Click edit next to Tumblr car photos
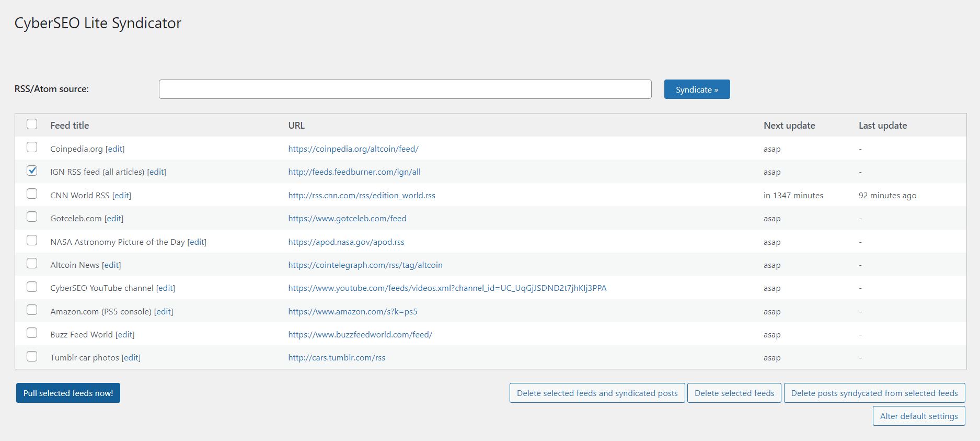Viewport: 980px width, 441px height. coord(131,357)
